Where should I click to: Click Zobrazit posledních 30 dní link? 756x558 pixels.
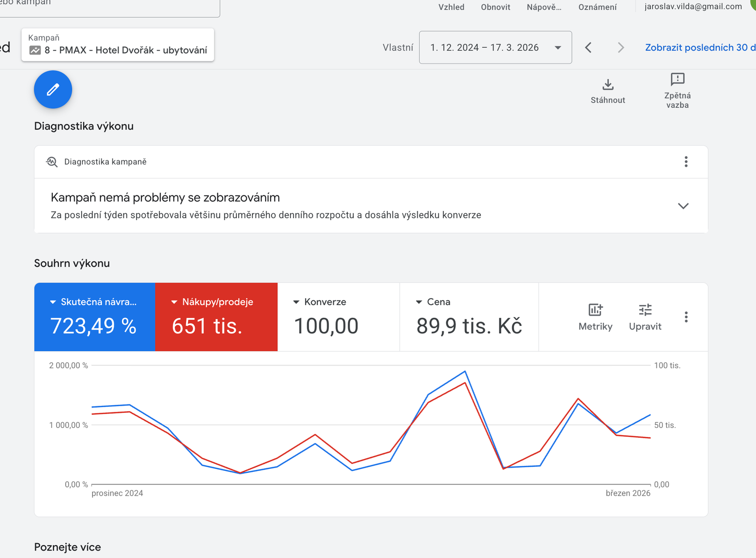pyautogui.click(x=700, y=47)
